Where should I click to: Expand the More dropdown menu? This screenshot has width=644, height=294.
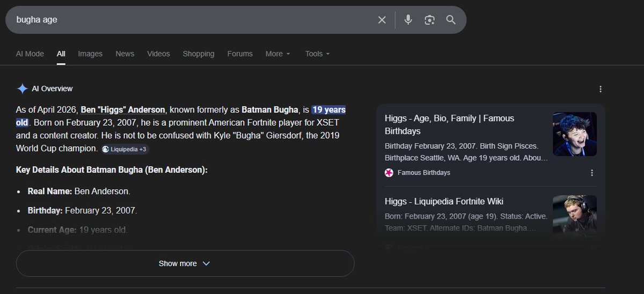click(278, 54)
